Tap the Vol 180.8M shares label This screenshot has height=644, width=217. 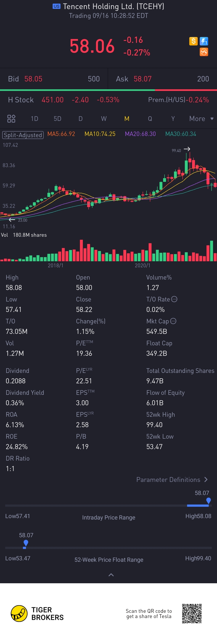24,235
